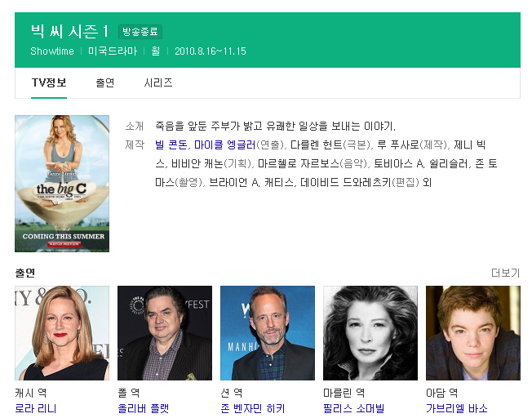Click editor name 데이비드 드와레츠키
The image size is (532, 418).
[346, 182]
